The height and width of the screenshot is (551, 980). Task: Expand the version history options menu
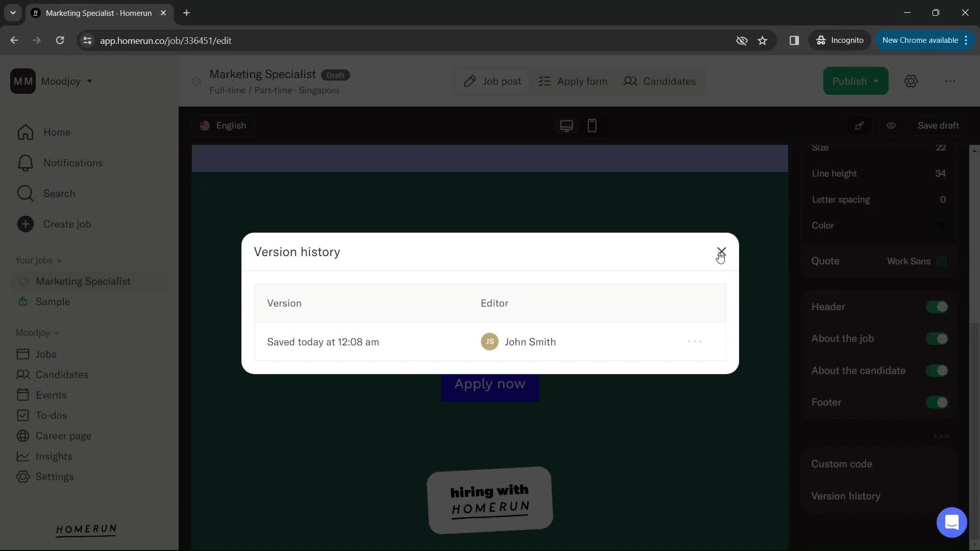pyautogui.click(x=695, y=341)
